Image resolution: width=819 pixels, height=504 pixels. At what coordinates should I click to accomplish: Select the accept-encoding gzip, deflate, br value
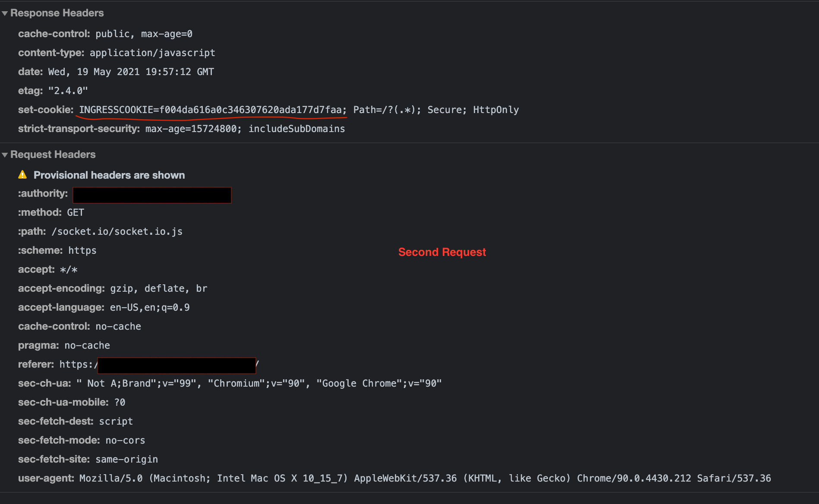[159, 289]
